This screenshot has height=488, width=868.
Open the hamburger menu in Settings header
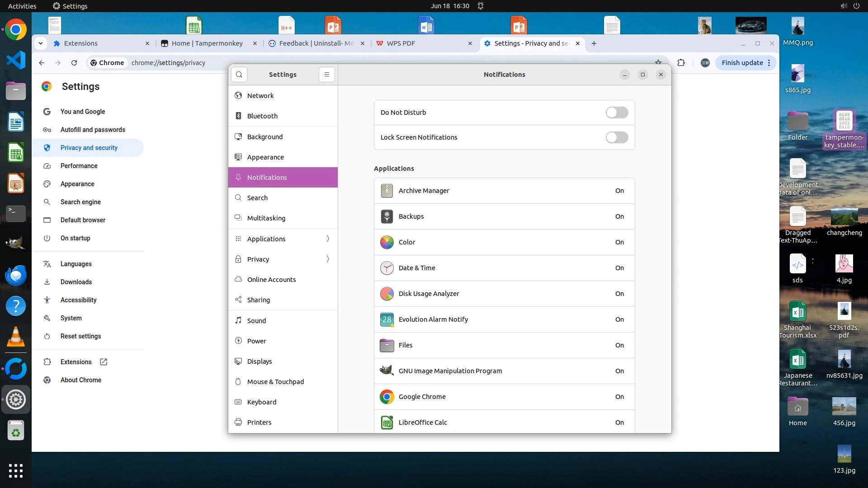coord(326,75)
